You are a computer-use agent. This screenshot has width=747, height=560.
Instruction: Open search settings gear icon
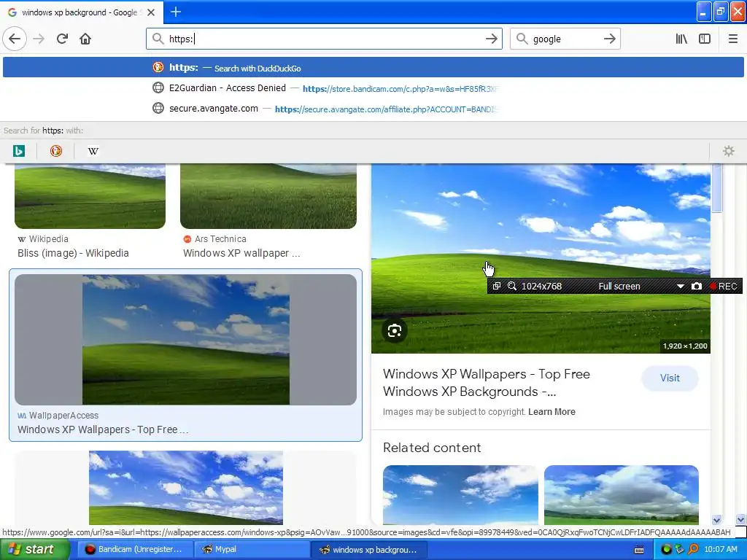tap(729, 151)
